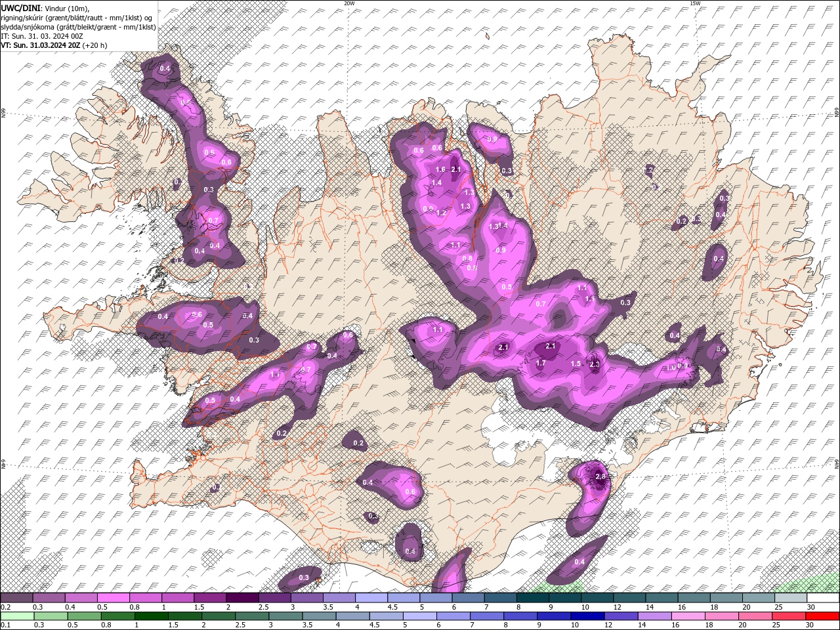This screenshot has height=630, width=840.
Task: Select the dark teal 8 snow scale swatch
Action: point(533,598)
